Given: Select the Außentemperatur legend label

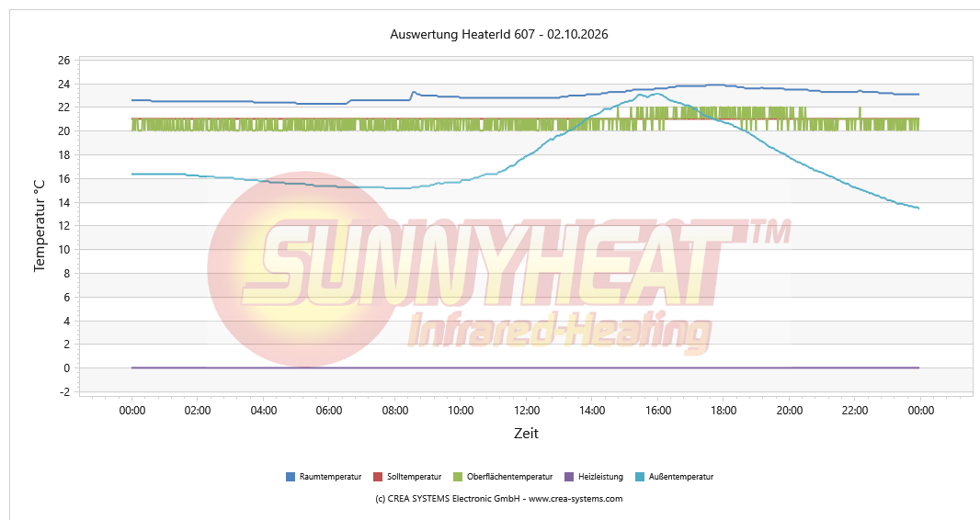Looking at the screenshot, I should pyautogui.click(x=681, y=477).
